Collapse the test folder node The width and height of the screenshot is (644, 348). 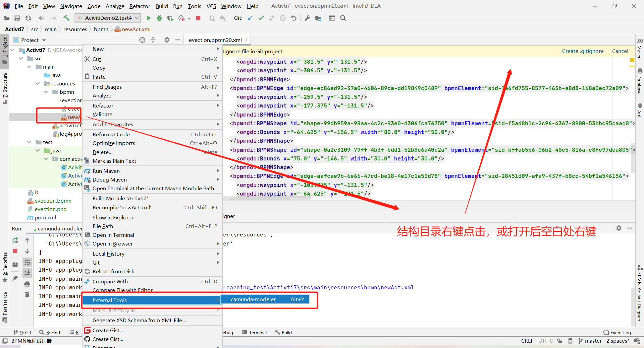tap(30, 142)
